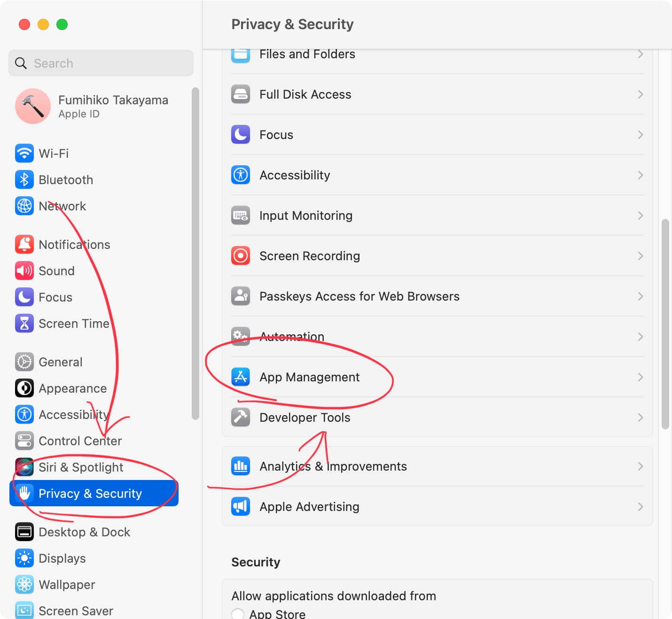Open the Full Disk Access drive icon
Viewport: 672px width, 619px height.
(x=241, y=94)
